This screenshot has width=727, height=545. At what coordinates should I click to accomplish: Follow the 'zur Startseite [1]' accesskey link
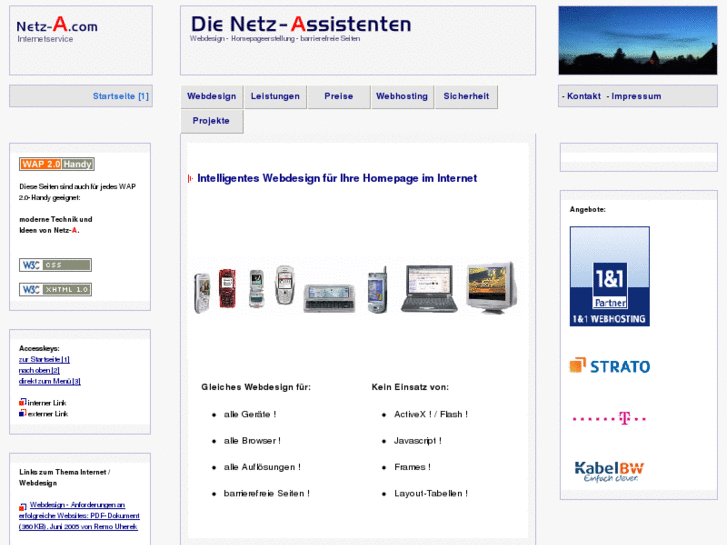pos(44,359)
